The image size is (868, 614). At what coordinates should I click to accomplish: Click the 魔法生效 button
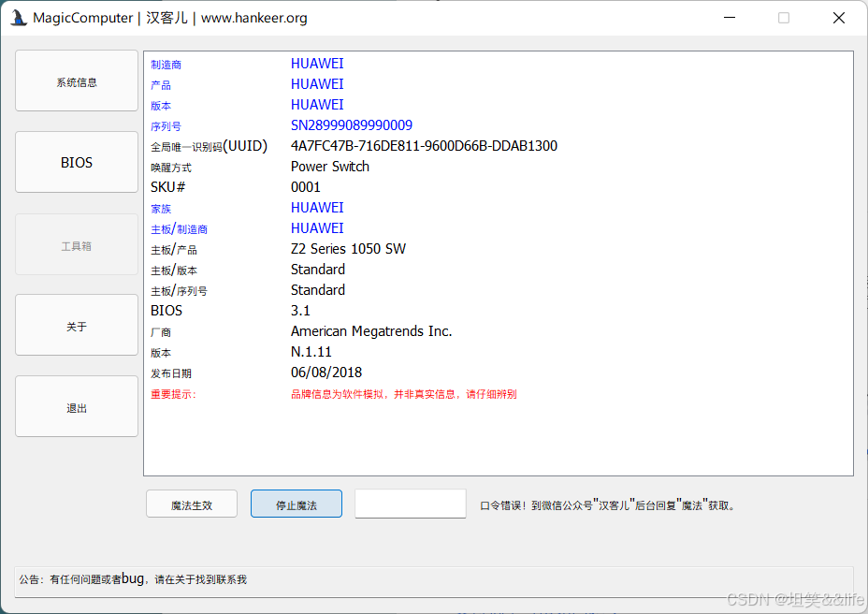pyautogui.click(x=192, y=504)
